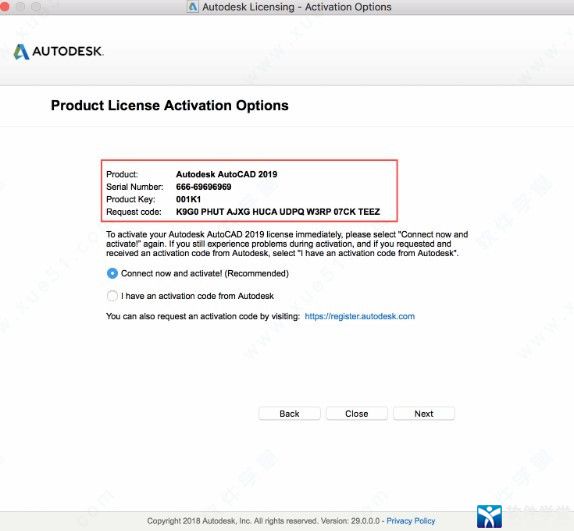The height and width of the screenshot is (531, 574).
Task: Click the serial number 666-69696969
Action: tap(204, 187)
